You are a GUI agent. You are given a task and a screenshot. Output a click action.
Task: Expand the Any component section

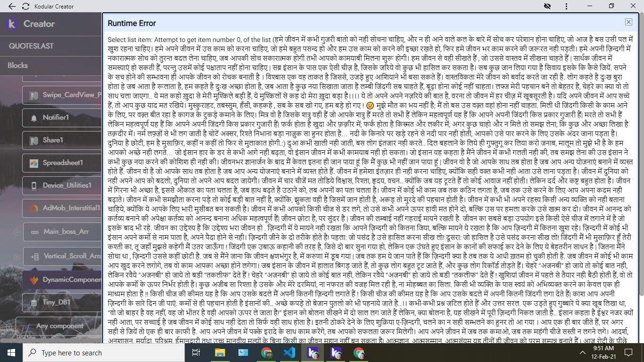pyautogui.click(x=9, y=326)
